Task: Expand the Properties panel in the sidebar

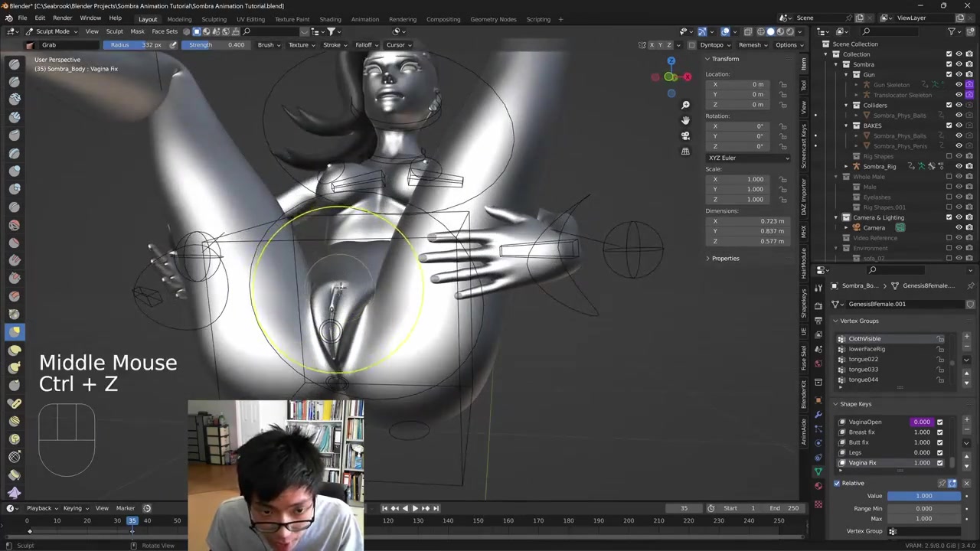Action: pos(724,259)
